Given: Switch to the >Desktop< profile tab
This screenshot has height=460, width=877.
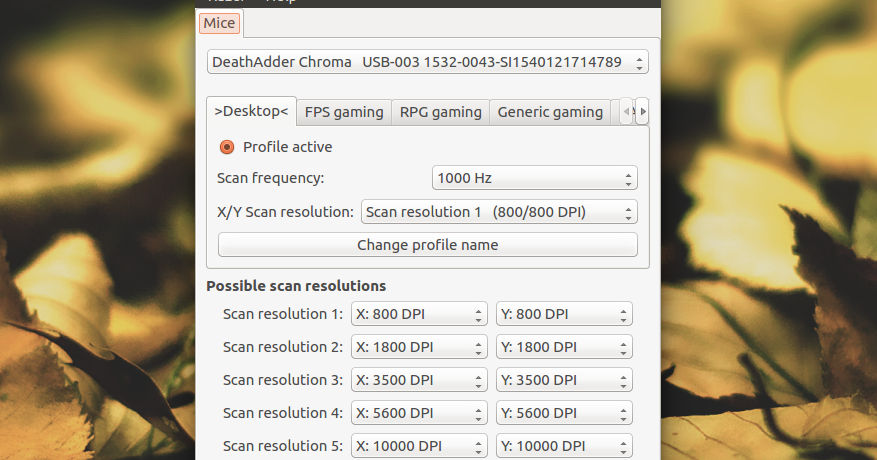Looking at the screenshot, I should point(251,111).
